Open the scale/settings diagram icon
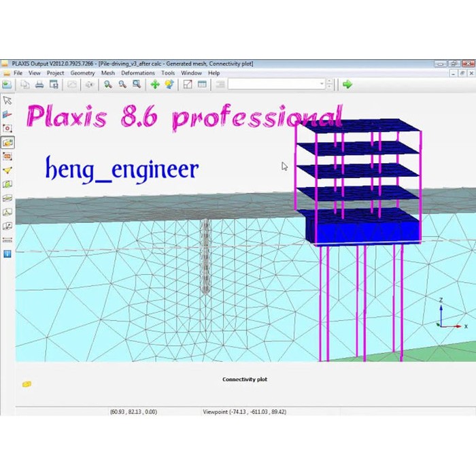 click(x=188, y=84)
